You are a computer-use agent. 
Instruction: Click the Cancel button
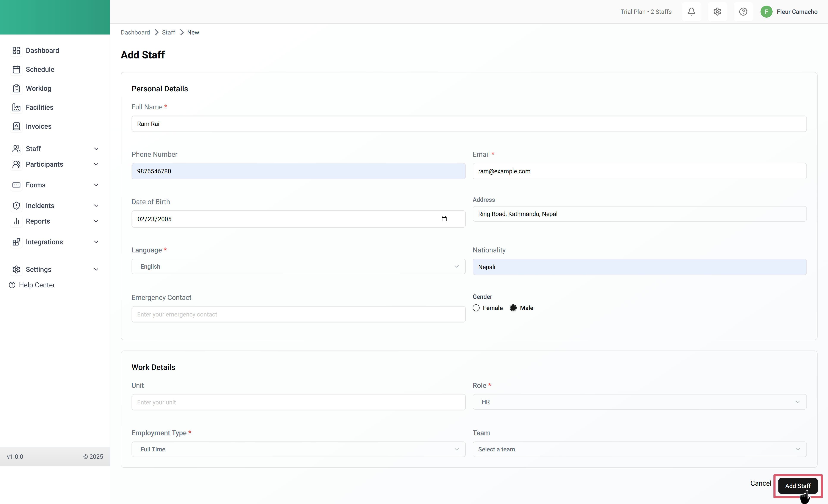pyautogui.click(x=761, y=483)
